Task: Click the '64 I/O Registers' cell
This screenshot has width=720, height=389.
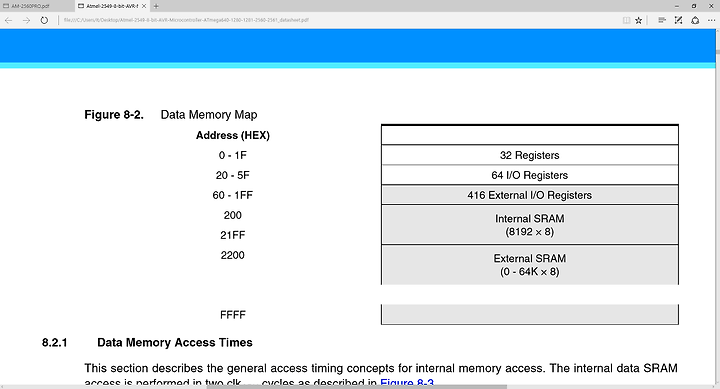Action: pyautogui.click(x=529, y=175)
